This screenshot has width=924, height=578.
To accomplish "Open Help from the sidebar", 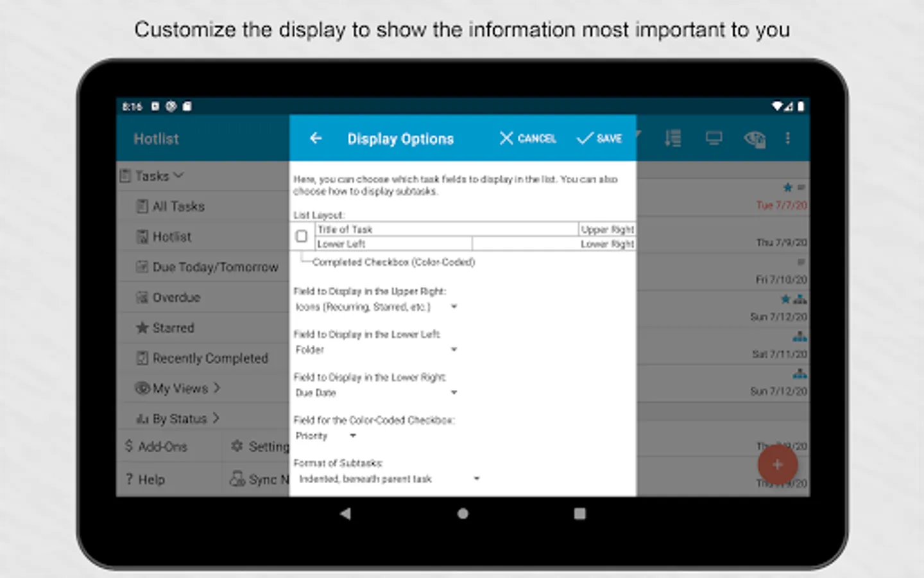I will pos(146,480).
